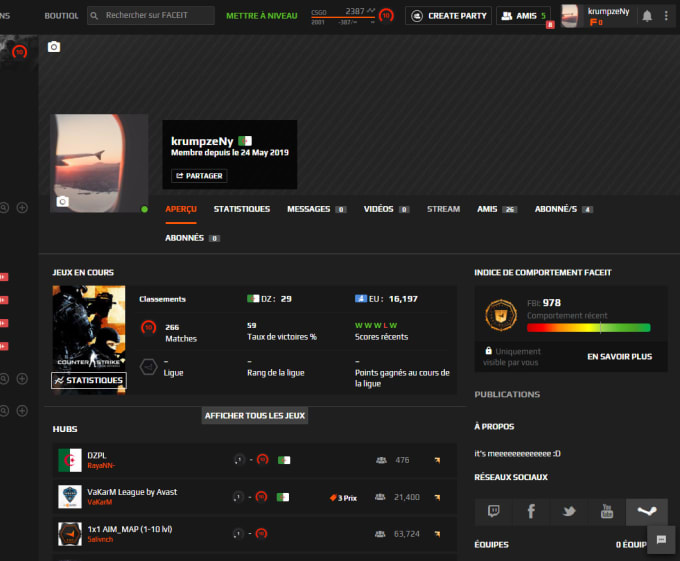Change avatar via camera icon on profile picture
The image size is (680, 561).
point(62,202)
